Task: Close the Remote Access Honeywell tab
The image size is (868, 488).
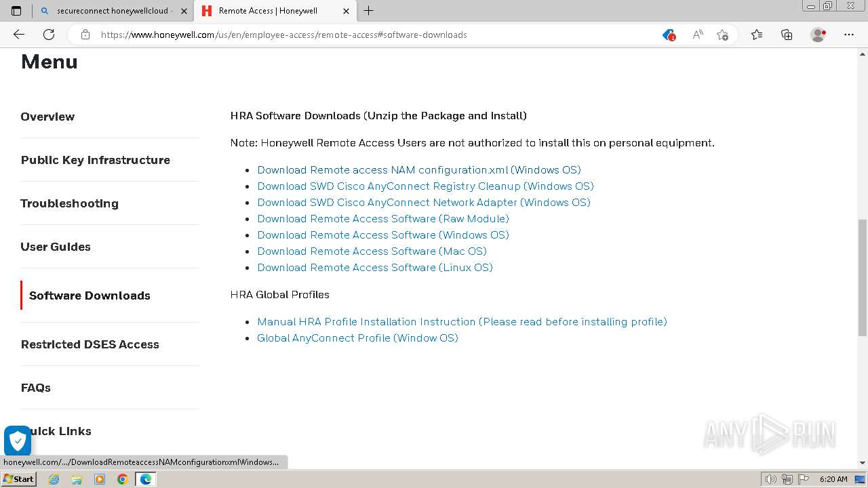Action: pyautogui.click(x=346, y=11)
